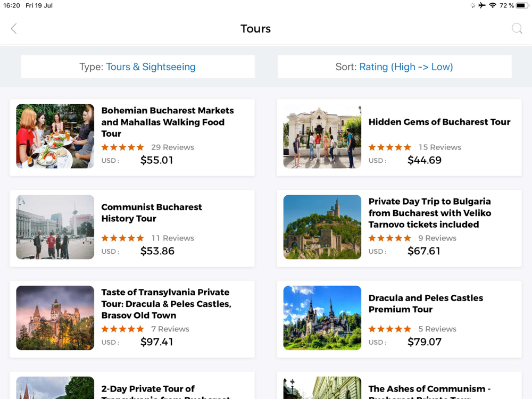
Task: Tap the $97.41 price
Action: (157, 342)
